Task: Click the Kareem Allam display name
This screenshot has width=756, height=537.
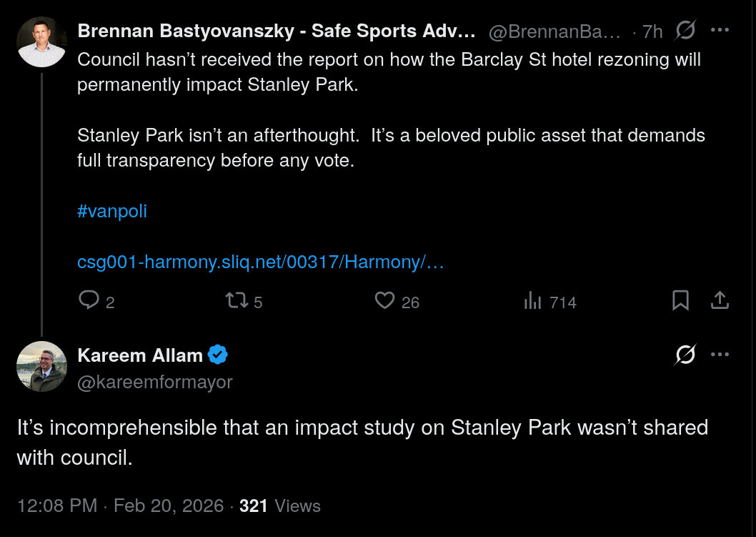Action: (141, 355)
